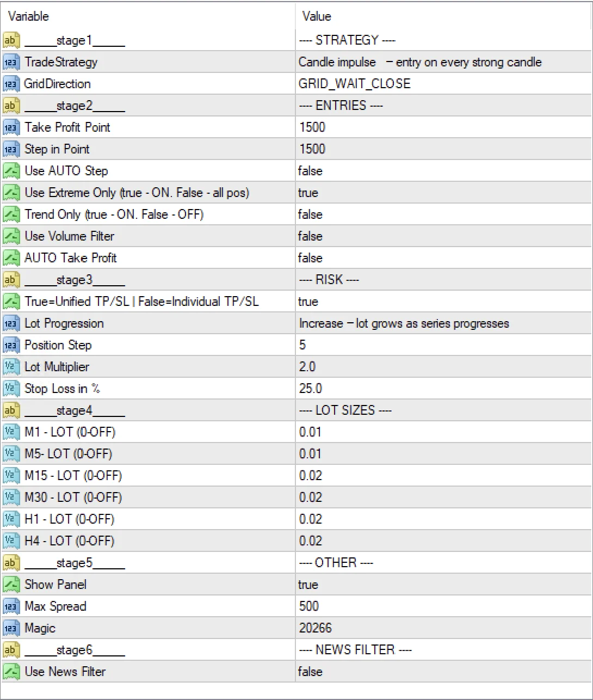Click the decimal icon for Lot Multiplier

[11, 367]
